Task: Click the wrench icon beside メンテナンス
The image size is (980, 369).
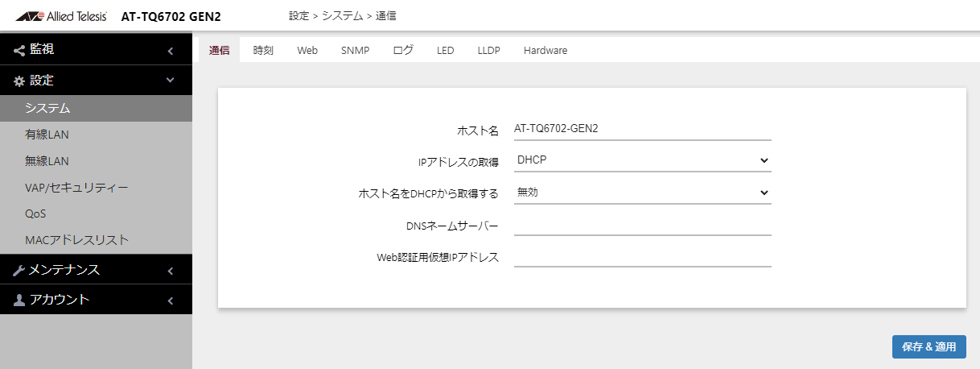Action: point(19,270)
